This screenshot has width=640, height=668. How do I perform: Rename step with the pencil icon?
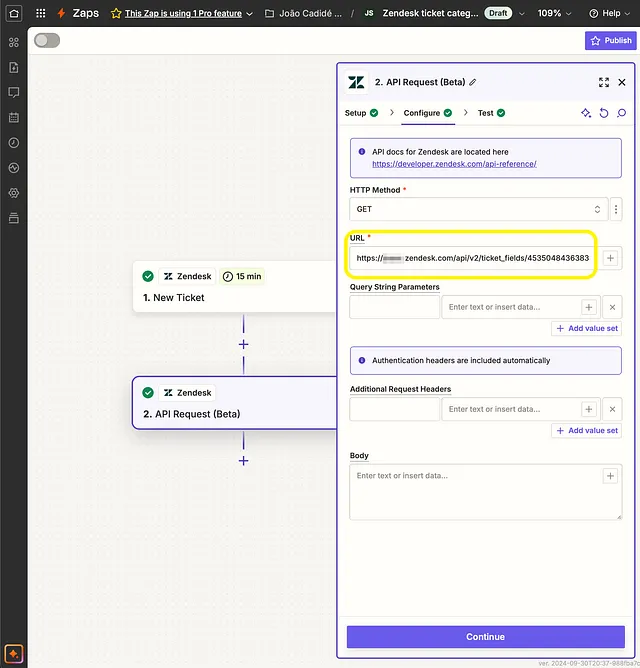473,82
